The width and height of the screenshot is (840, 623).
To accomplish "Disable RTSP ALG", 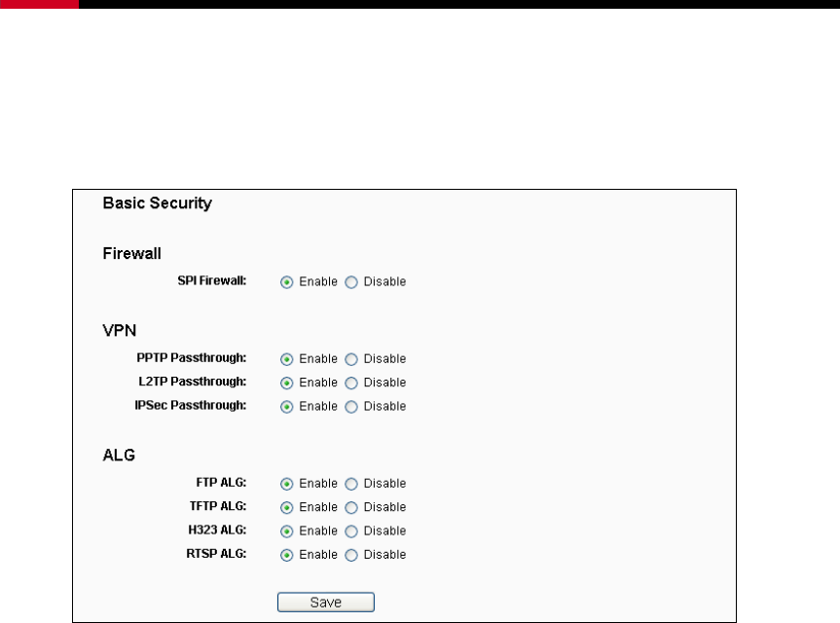I will coord(351,556).
